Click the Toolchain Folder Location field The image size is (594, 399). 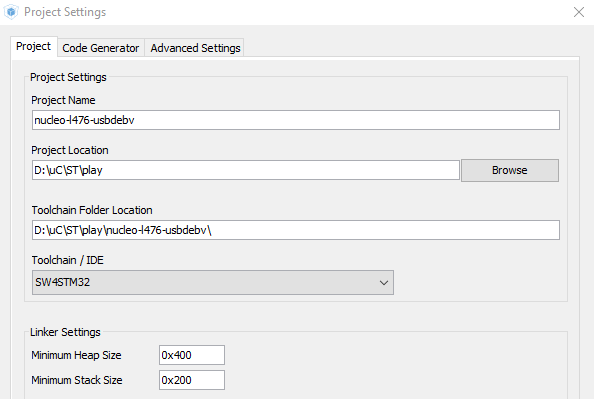click(x=295, y=230)
